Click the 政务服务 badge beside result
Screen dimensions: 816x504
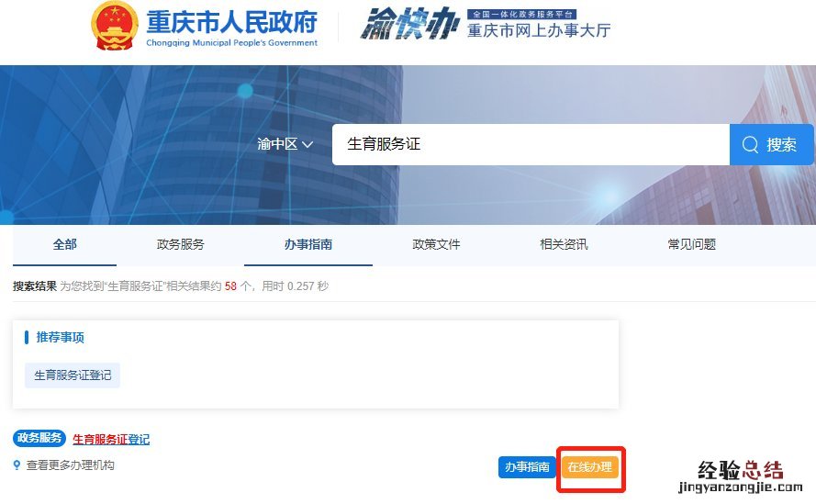point(39,438)
